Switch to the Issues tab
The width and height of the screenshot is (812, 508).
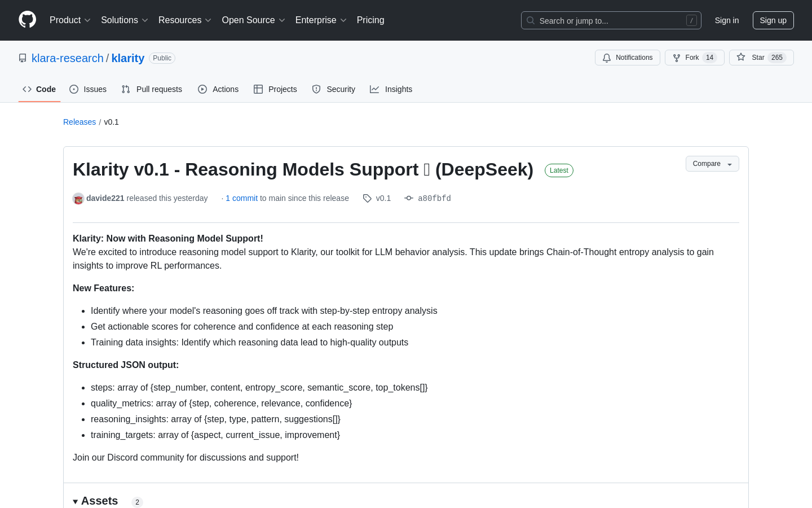88,89
